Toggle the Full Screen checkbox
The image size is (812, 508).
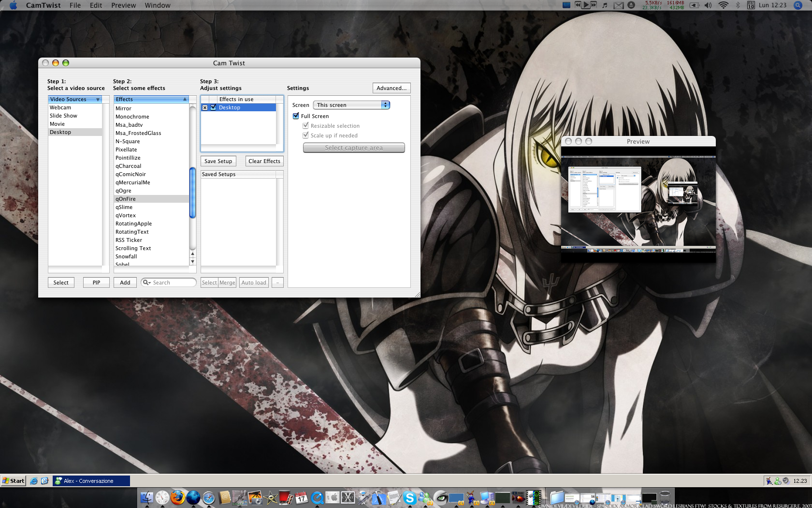point(296,116)
